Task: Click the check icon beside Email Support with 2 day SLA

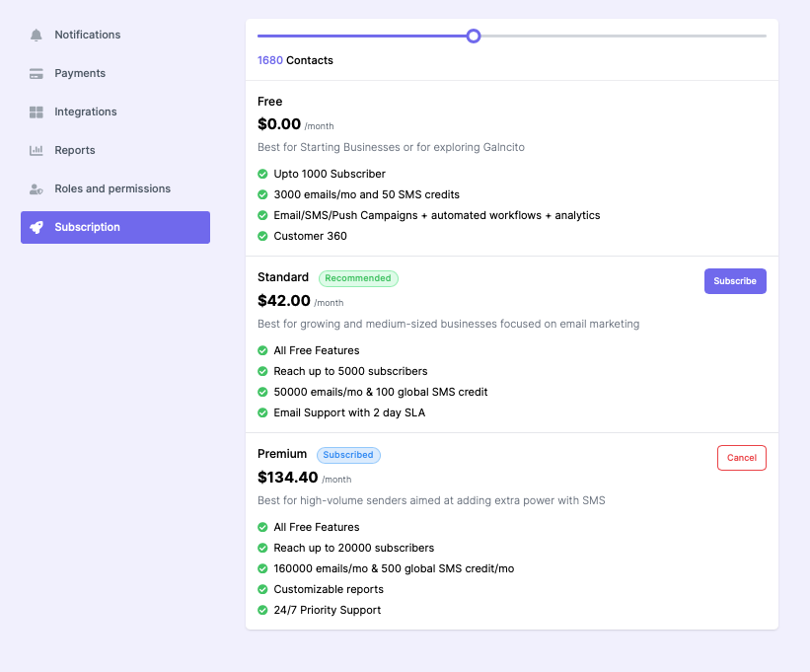Action: (262, 412)
